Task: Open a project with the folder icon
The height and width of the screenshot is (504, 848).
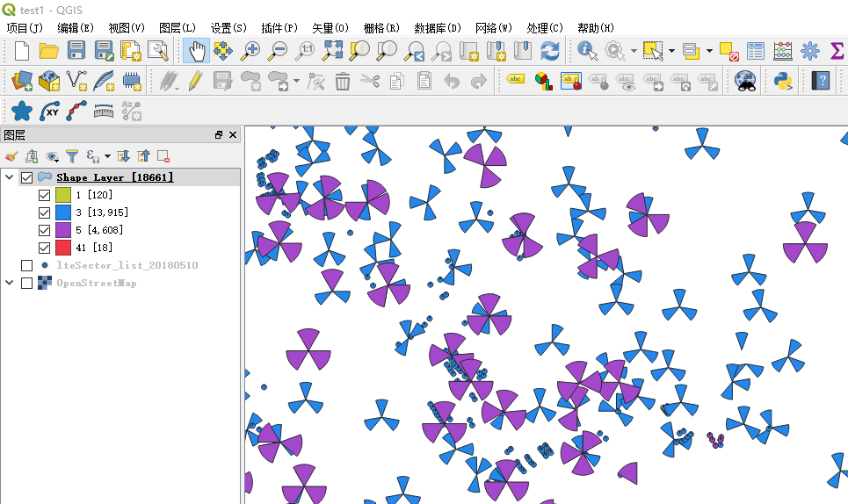Action: [48, 51]
